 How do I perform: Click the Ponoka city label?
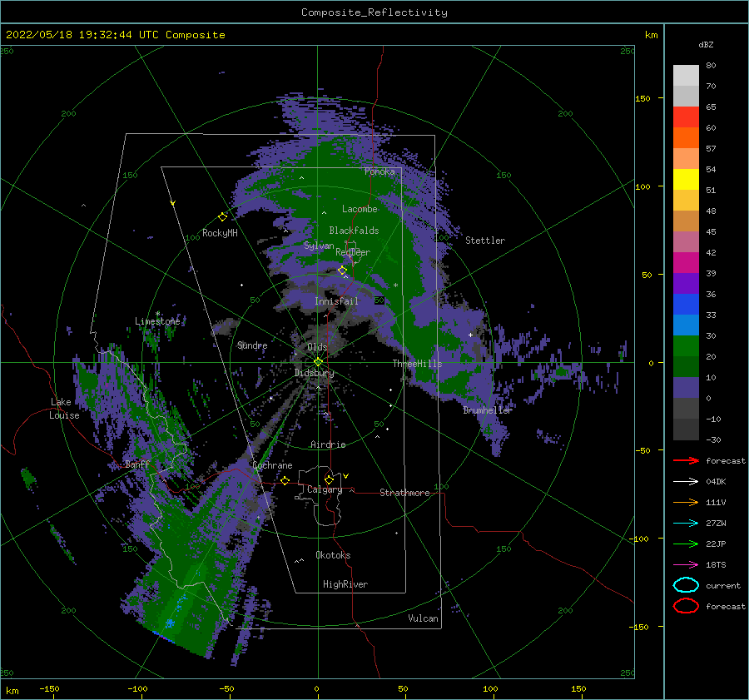click(379, 171)
